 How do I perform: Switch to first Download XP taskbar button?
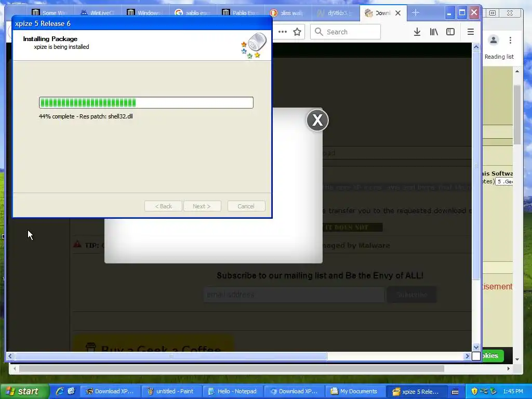(x=110, y=391)
